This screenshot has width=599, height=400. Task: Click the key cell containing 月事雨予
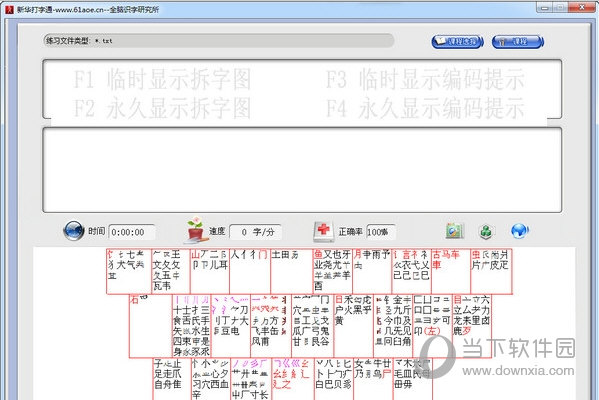372,272
